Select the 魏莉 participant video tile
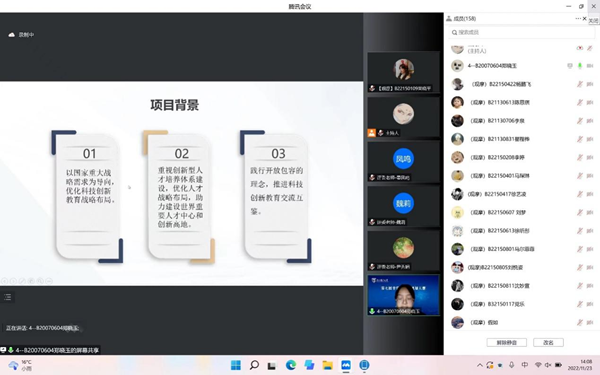Screen dimensions: 600x375 (x=404, y=206)
